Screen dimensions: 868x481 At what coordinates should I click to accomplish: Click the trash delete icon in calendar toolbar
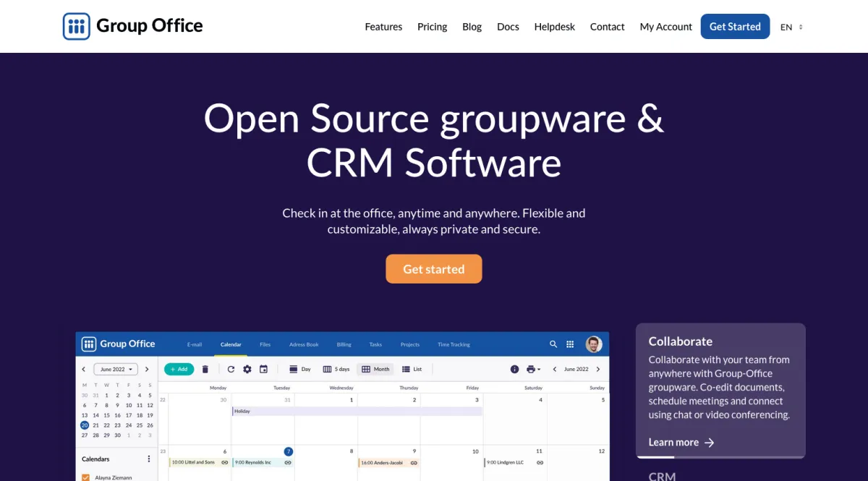click(x=205, y=369)
